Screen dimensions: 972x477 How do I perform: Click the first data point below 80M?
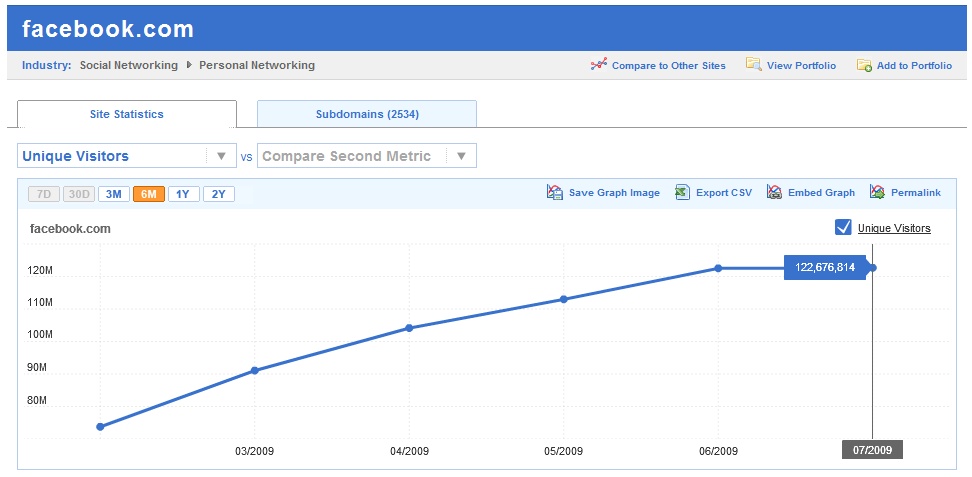click(100, 426)
